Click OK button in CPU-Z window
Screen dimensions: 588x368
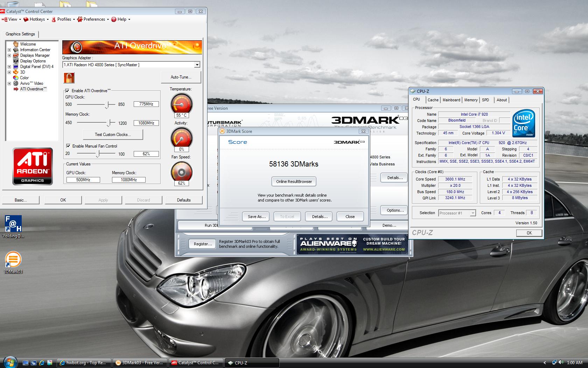pos(529,233)
